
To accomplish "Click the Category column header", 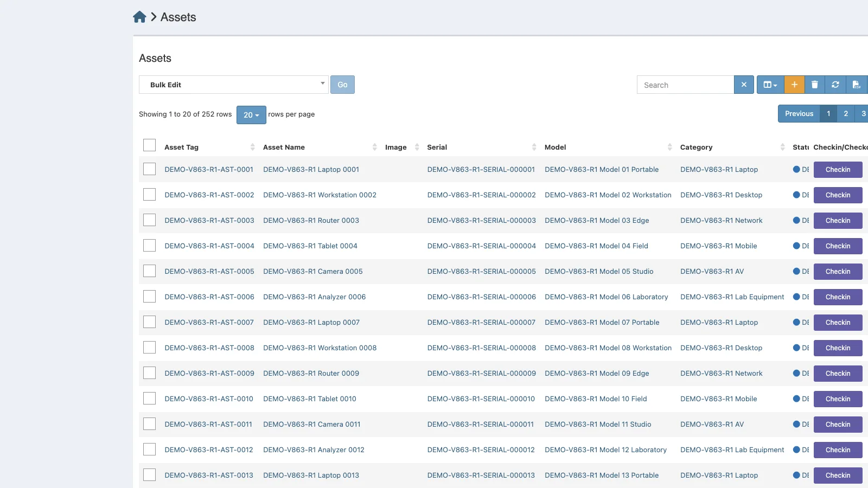I will pyautogui.click(x=696, y=147).
